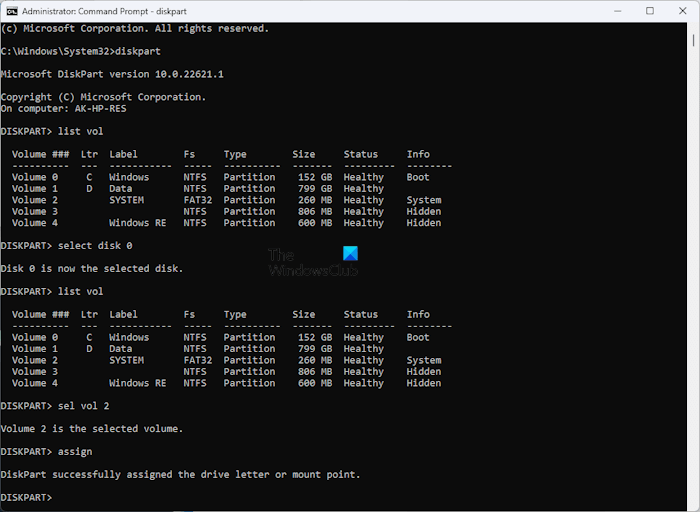Maximize the Command Prompt window
The width and height of the screenshot is (700, 512).
(x=650, y=11)
